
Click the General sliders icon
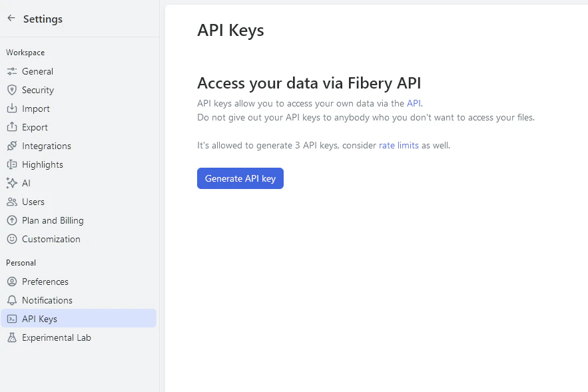coord(11,71)
